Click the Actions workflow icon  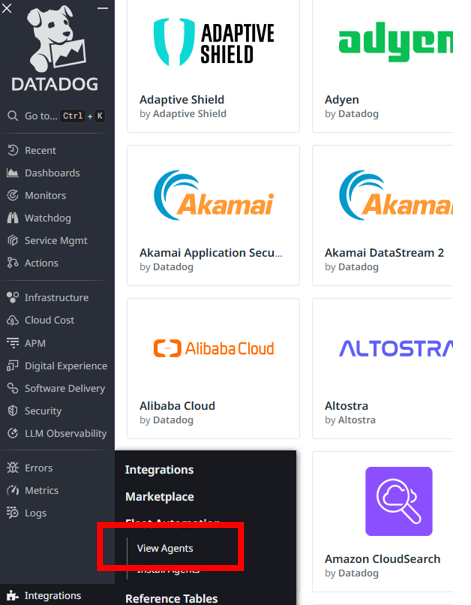[x=13, y=263]
